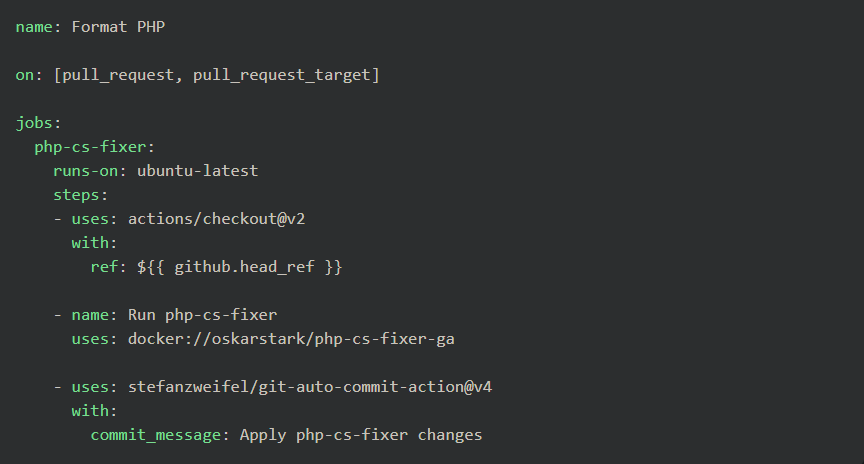Viewport: 864px width, 464px height.
Task: Click the php-cs-fixer job key under jobs
Action: click(90, 147)
